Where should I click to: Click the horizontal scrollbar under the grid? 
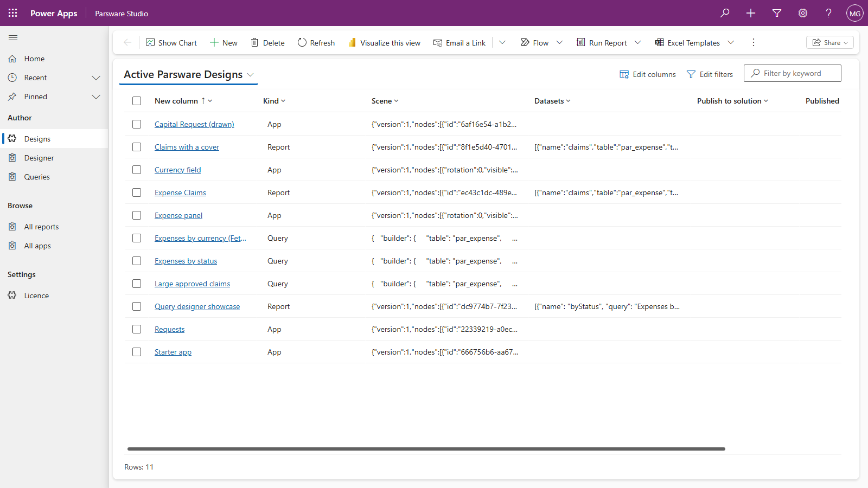click(426, 449)
